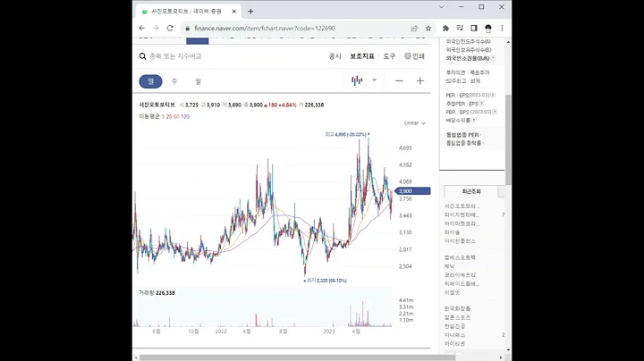The width and height of the screenshot is (644, 361).
Task: Toggle the 120-day moving average
Action: [x=185, y=116]
